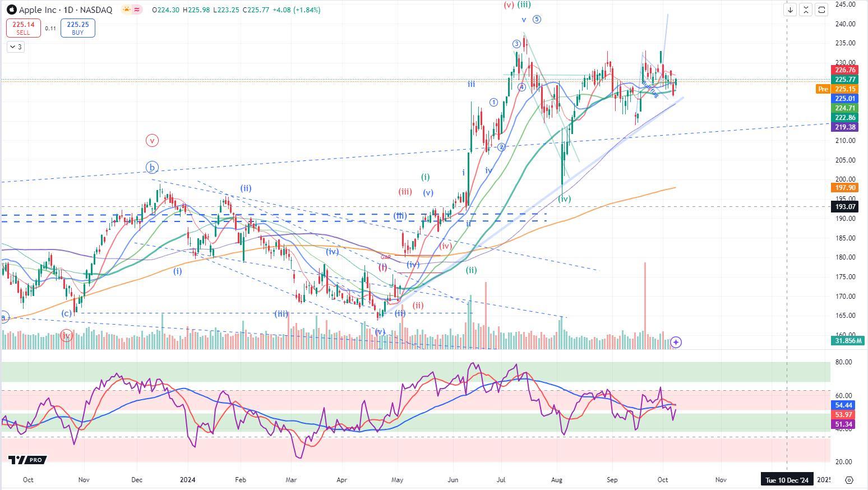Click the 224.71 green price label

845,108
